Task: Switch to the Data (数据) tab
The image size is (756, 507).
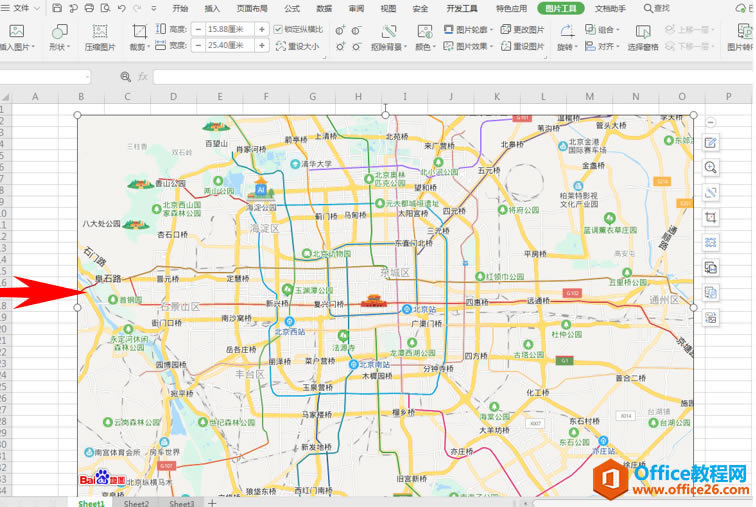Action: click(324, 8)
